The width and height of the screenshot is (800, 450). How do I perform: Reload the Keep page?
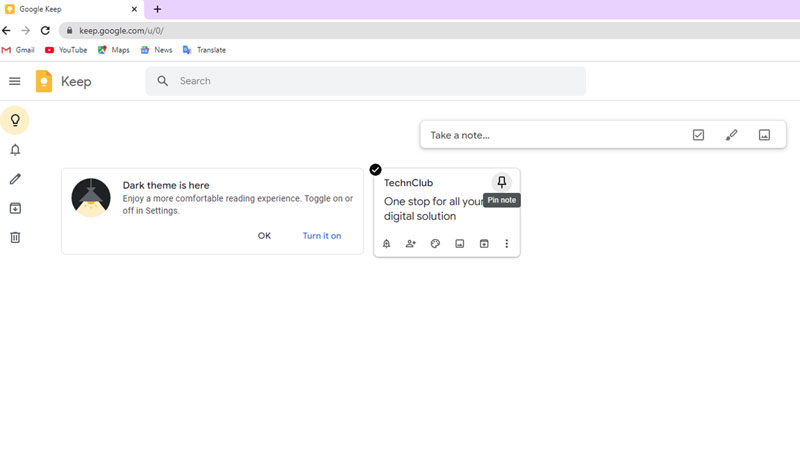(45, 31)
